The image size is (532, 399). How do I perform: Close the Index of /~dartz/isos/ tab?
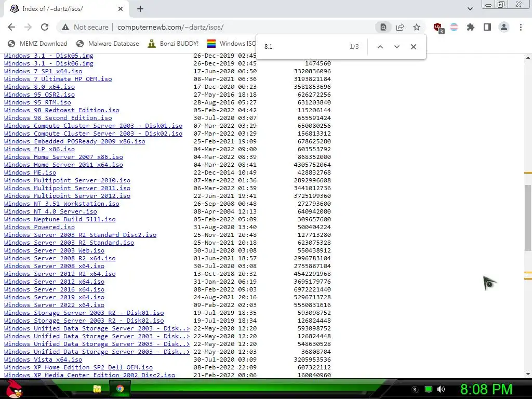121,9
